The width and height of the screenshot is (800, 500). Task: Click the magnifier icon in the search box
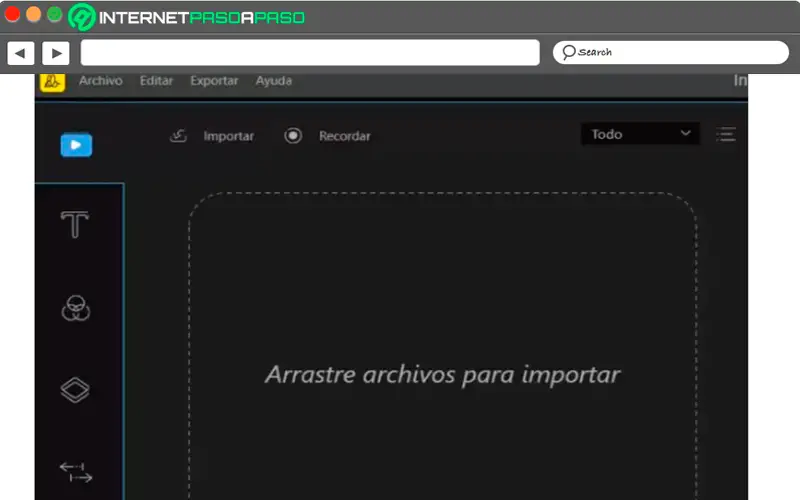click(x=568, y=52)
